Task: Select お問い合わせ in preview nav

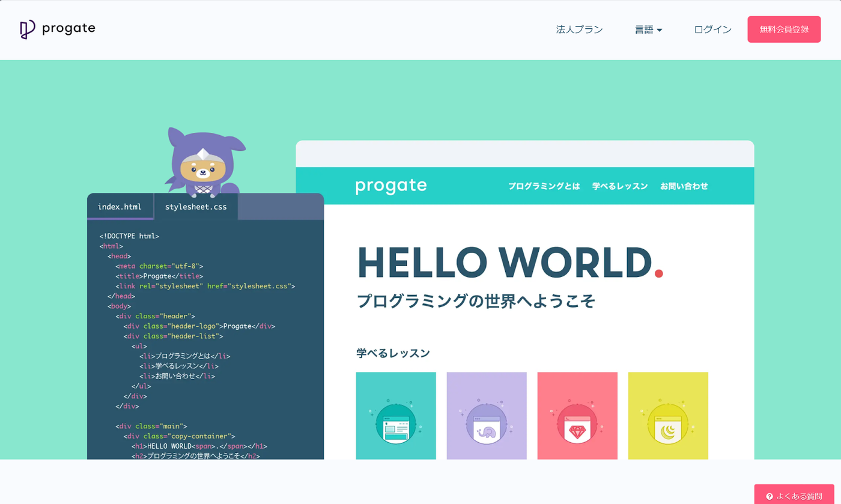Action: (684, 186)
